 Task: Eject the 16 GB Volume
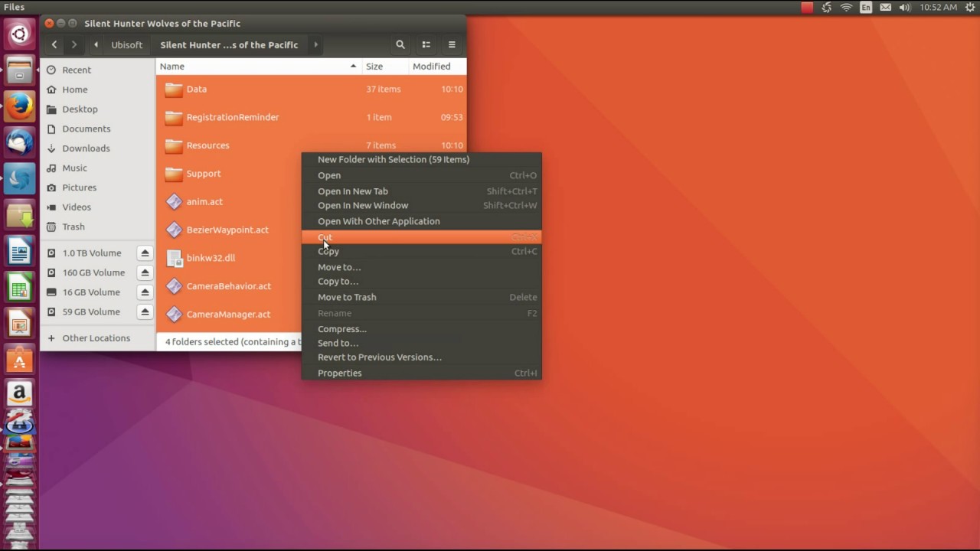pos(145,292)
